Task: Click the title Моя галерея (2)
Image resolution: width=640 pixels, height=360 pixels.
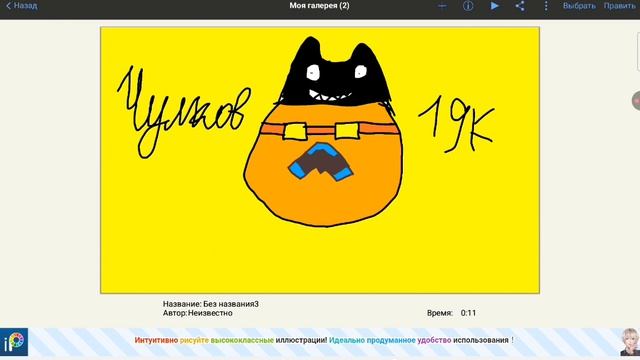Action: [x=319, y=6]
